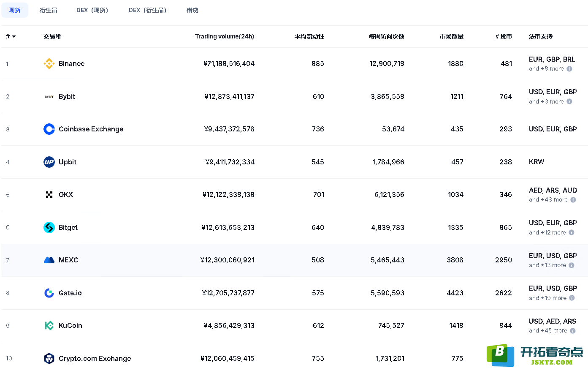Show fiat info icon in Binance row
Image resolution: width=588 pixels, height=368 pixels.
click(569, 69)
